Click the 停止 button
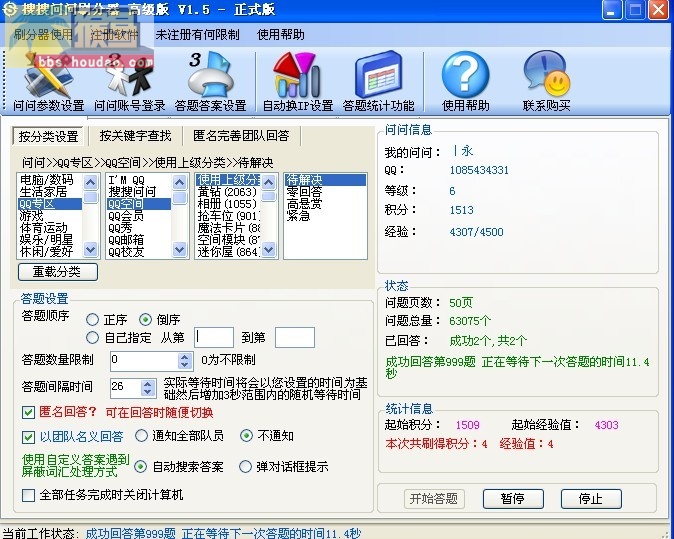Viewport: 674px width, 539px height. click(x=591, y=499)
